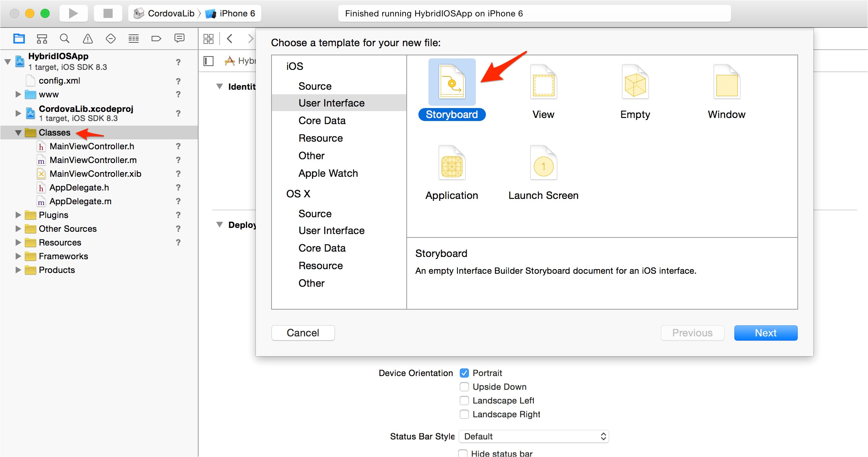Screen dimensions: 868x457
Task: Open the Issue navigator warning icon
Action: tap(88, 38)
